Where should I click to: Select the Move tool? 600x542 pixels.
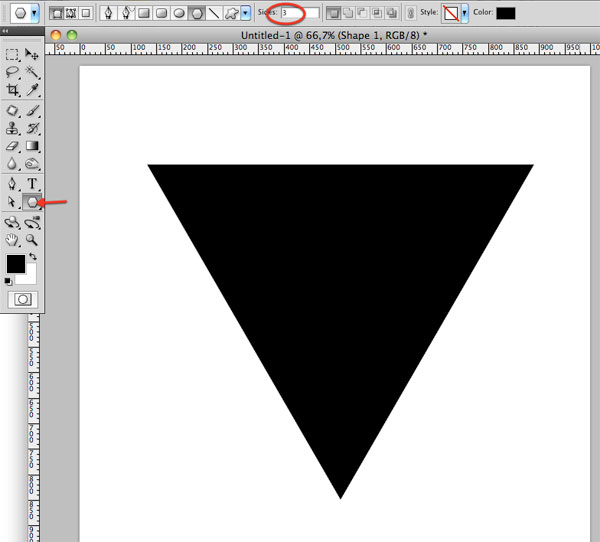coord(32,54)
